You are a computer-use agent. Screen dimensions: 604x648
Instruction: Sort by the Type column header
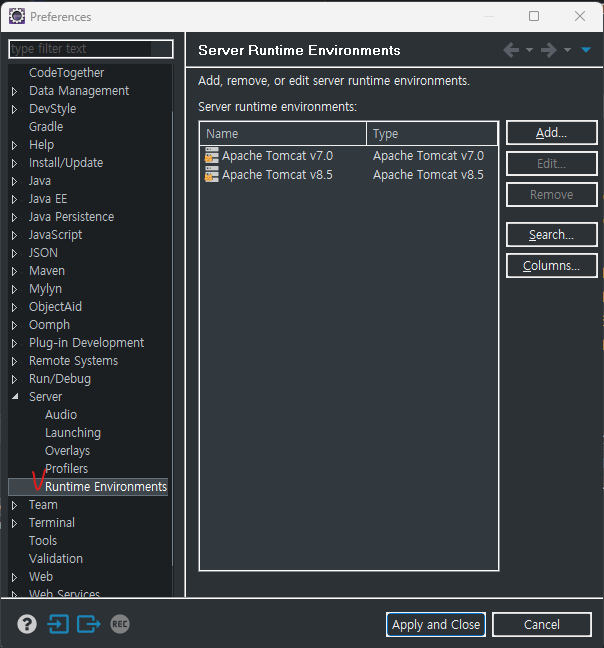pos(432,134)
